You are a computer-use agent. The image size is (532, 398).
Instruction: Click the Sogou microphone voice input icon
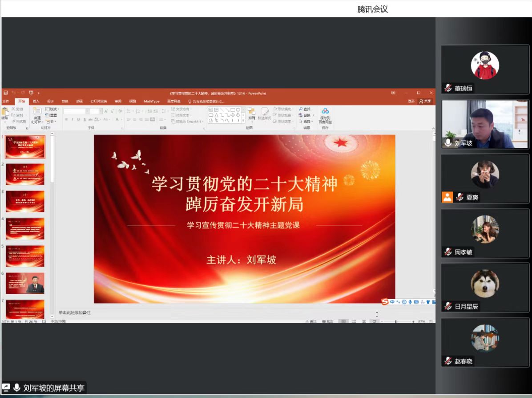click(x=410, y=302)
